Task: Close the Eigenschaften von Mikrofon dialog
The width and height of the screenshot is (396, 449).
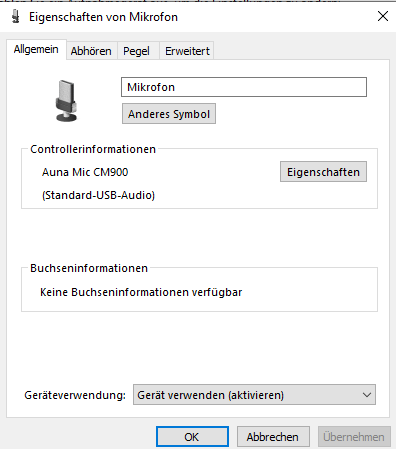Action: (383, 16)
